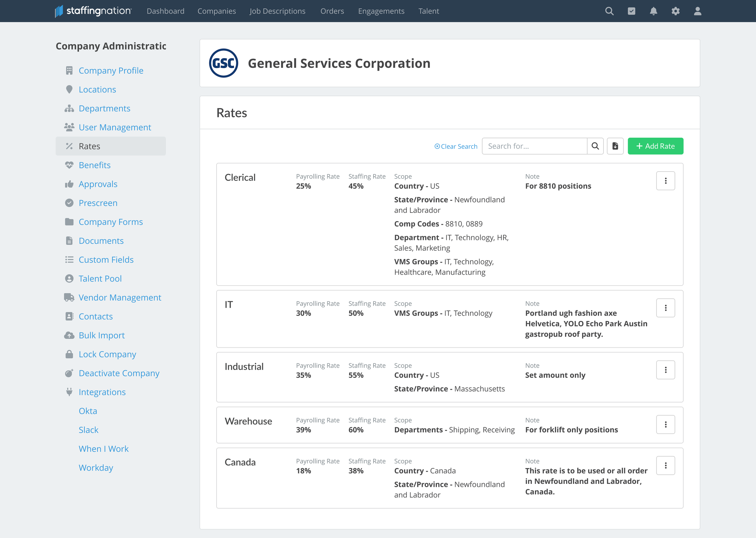The image size is (756, 538).
Task: Click the Clear Search link
Action: 456,146
